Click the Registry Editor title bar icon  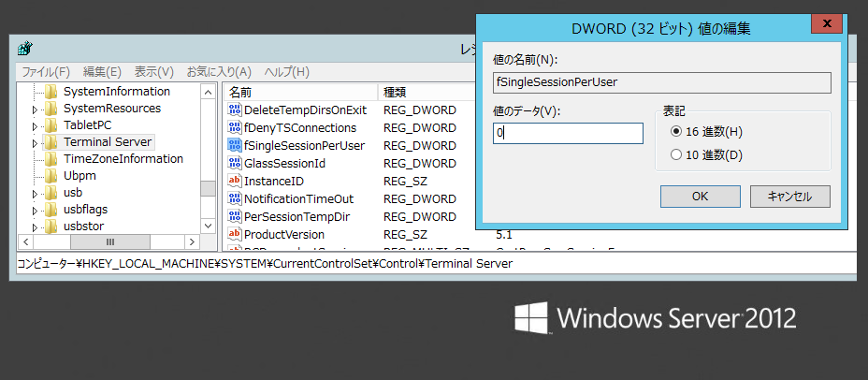click(x=24, y=49)
